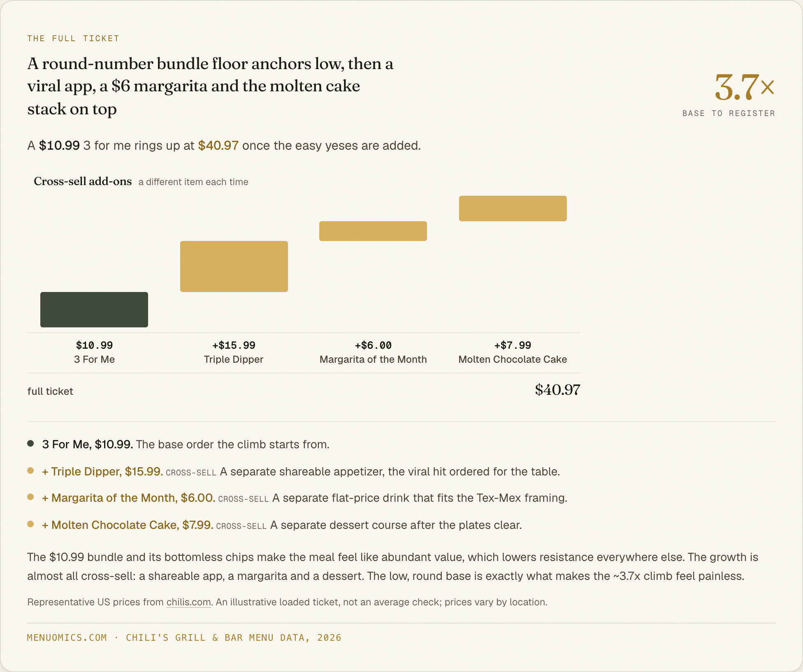Select the gold Triple Dipper bar

pos(234,266)
